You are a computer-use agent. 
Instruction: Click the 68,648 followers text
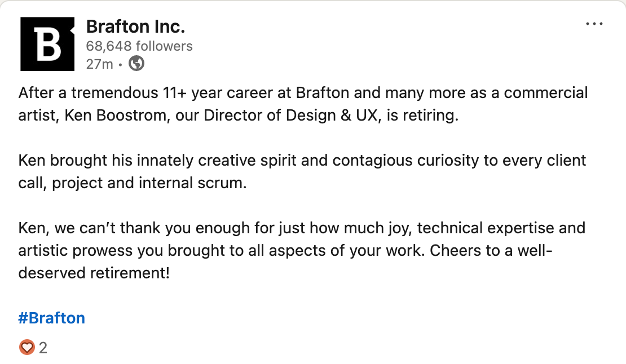tap(139, 46)
